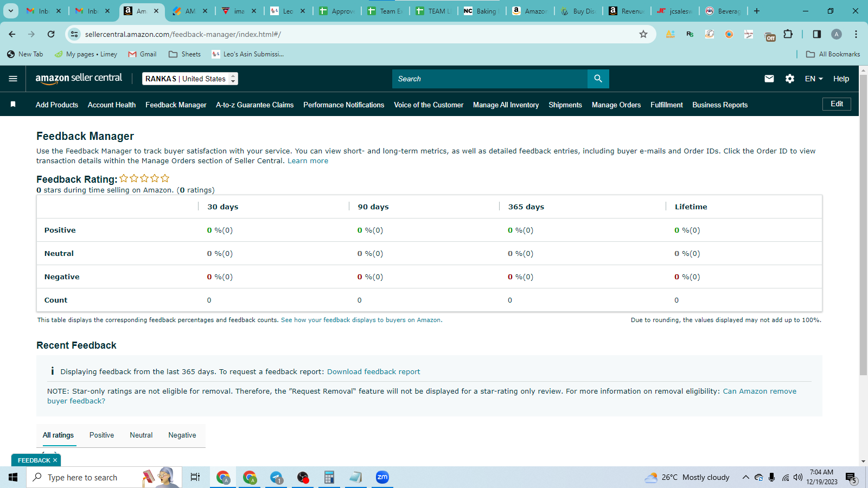868x488 pixels.
Task: Go back to the previous page
Action: point(12,34)
